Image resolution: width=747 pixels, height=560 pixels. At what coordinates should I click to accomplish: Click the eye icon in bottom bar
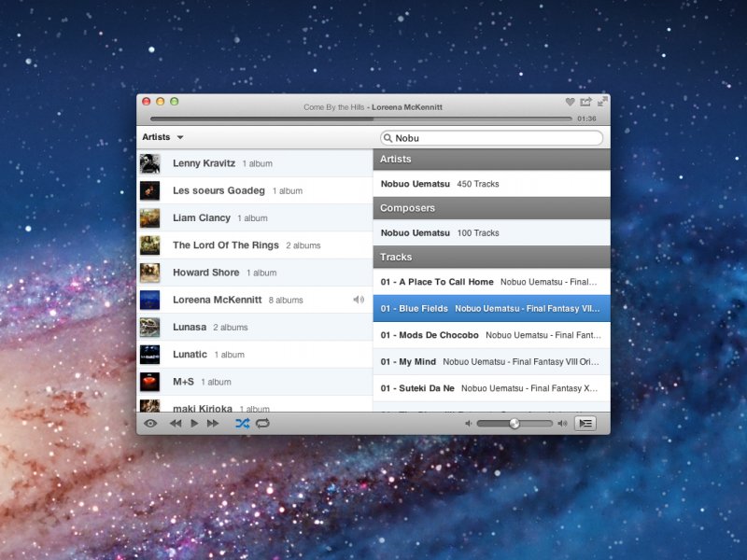pyautogui.click(x=150, y=424)
